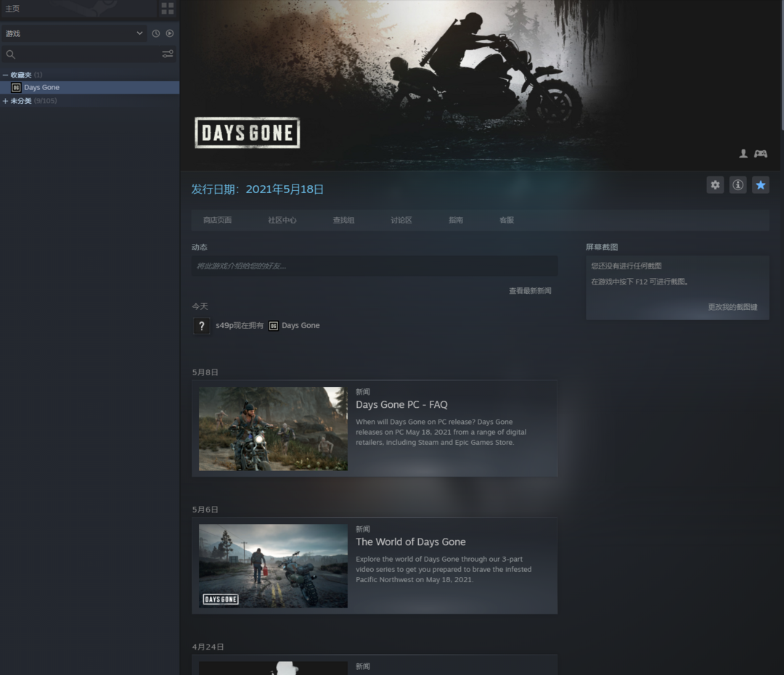This screenshot has height=675, width=784.
Task: Open advanced filter sliders icon
Action: (x=168, y=54)
